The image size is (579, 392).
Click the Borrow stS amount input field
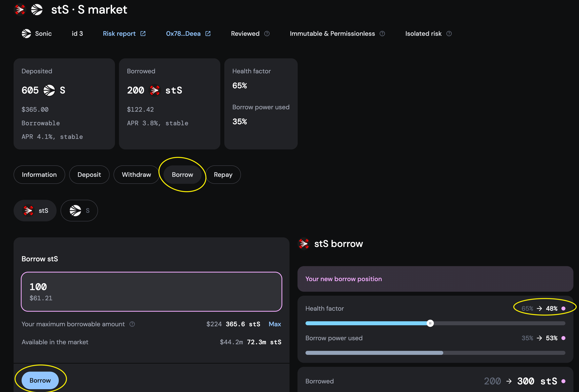tap(152, 292)
